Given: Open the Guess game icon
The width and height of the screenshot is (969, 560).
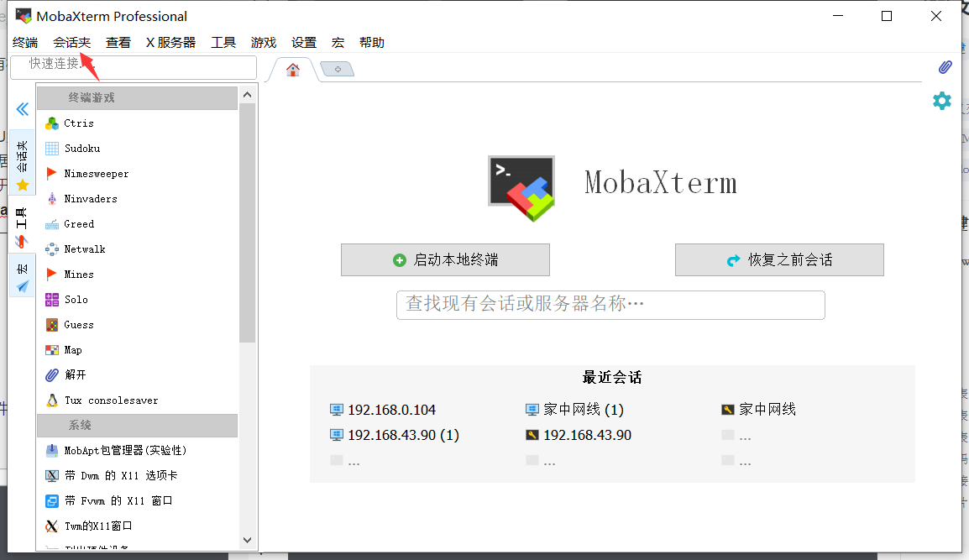Looking at the screenshot, I should 52,325.
